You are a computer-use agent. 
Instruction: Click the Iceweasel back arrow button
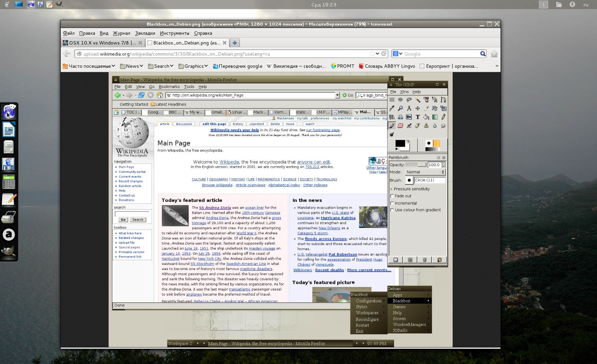coord(67,54)
